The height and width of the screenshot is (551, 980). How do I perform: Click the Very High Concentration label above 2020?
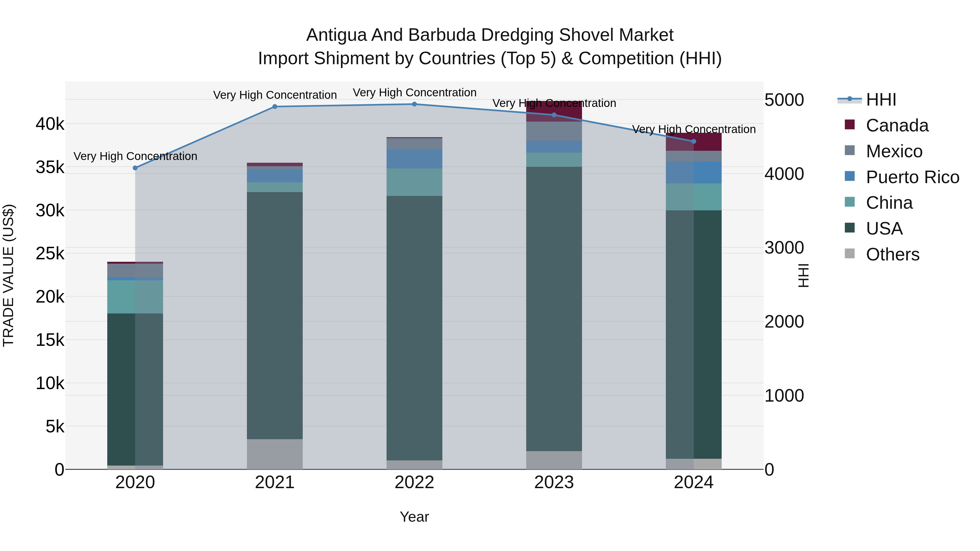click(136, 156)
